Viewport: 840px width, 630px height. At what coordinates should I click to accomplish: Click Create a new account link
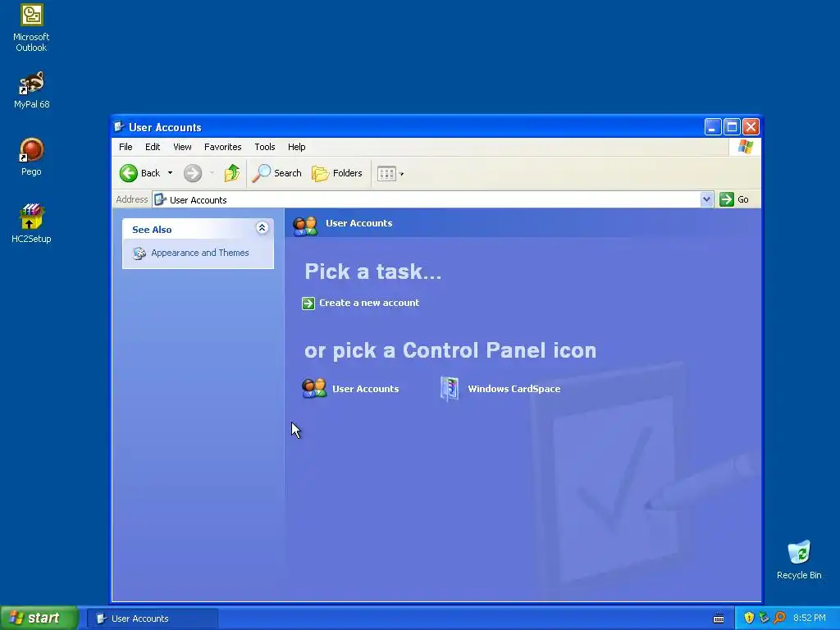pyautogui.click(x=369, y=303)
